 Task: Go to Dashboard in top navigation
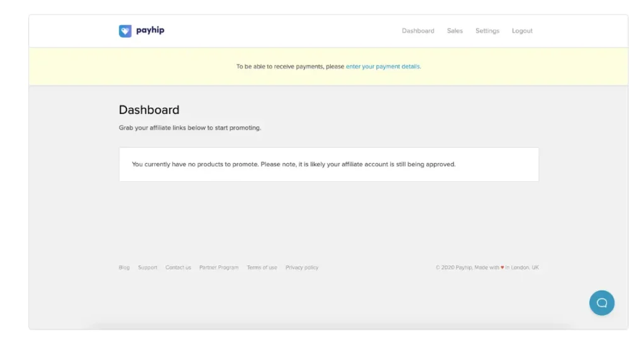tap(418, 31)
